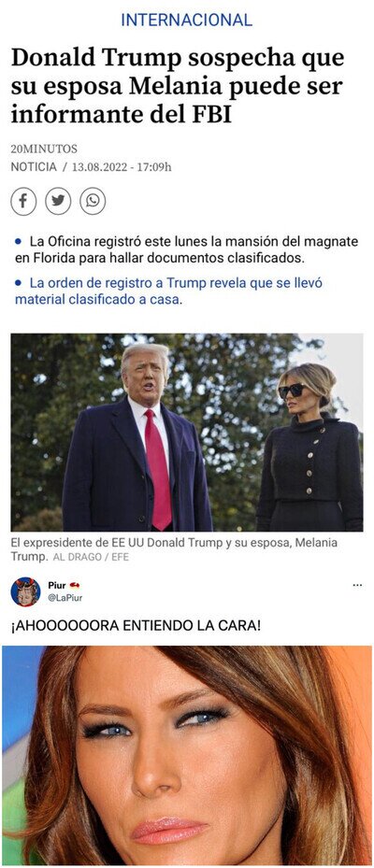Viewport: 374px width, 868px height.
Task: Share the article on Twitter
Action: [58, 202]
